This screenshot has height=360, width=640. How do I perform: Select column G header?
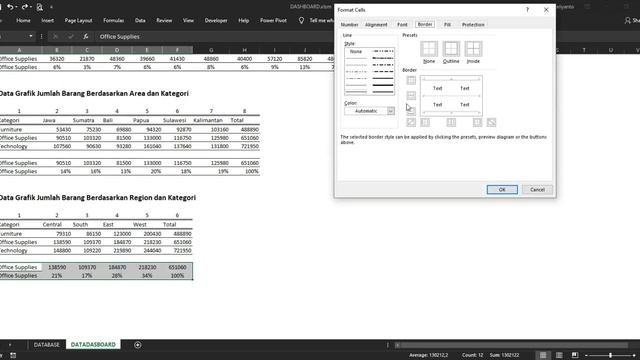click(211, 50)
